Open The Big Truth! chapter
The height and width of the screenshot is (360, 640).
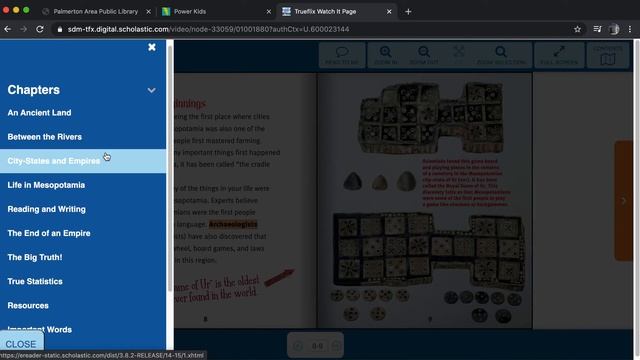point(35,257)
